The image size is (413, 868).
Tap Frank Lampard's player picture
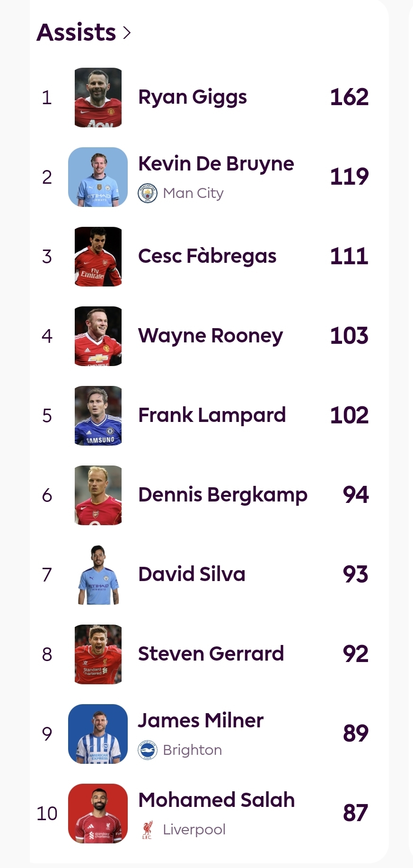[98, 416]
